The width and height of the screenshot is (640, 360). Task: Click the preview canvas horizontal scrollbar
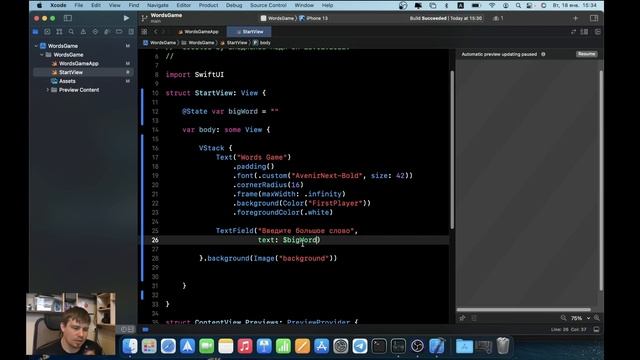(524, 310)
